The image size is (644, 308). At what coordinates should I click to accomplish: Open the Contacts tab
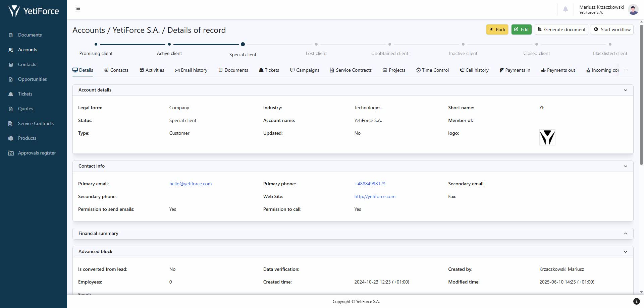click(116, 70)
